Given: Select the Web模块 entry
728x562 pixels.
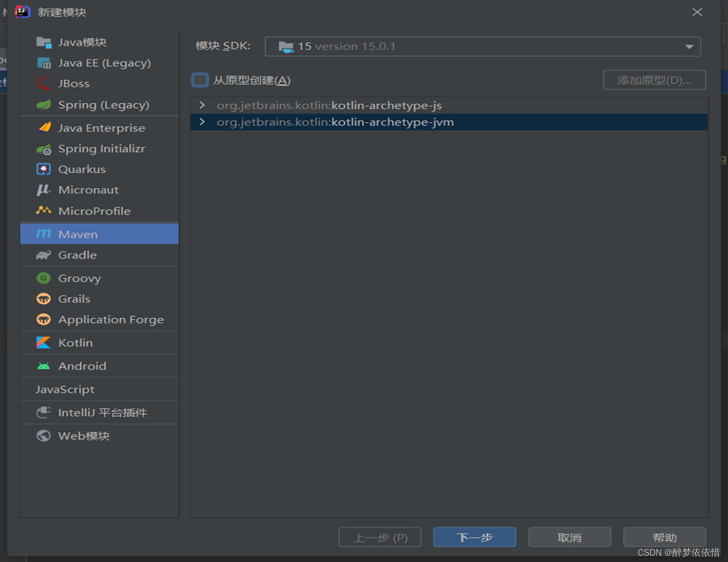Looking at the screenshot, I should [x=100, y=436].
